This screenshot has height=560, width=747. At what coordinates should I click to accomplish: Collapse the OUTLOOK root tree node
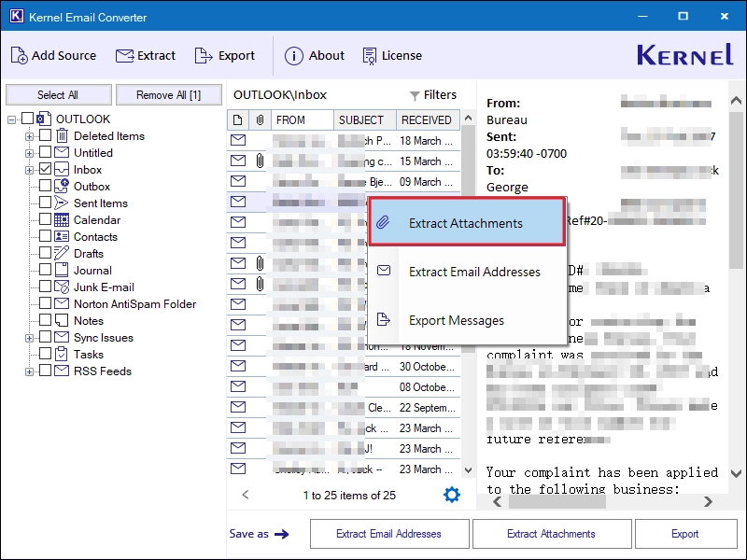[x=11, y=119]
